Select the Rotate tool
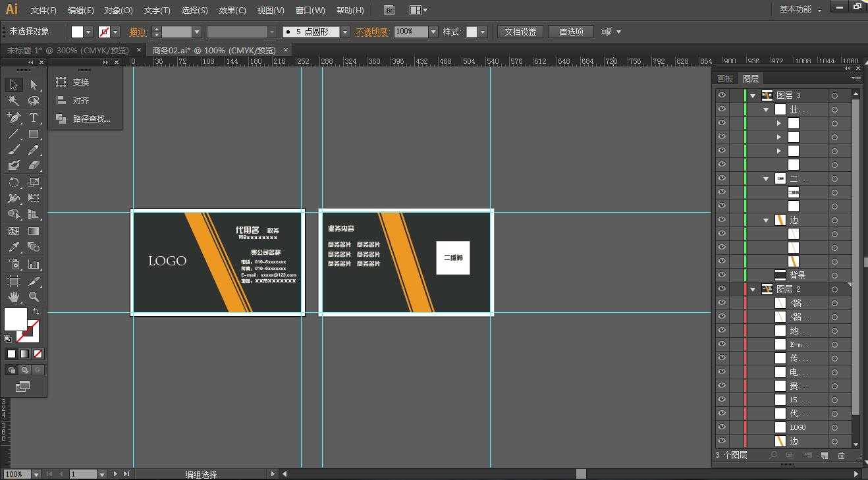The height and width of the screenshot is (480, 868). pyautogui.click(x=14, y=182)
